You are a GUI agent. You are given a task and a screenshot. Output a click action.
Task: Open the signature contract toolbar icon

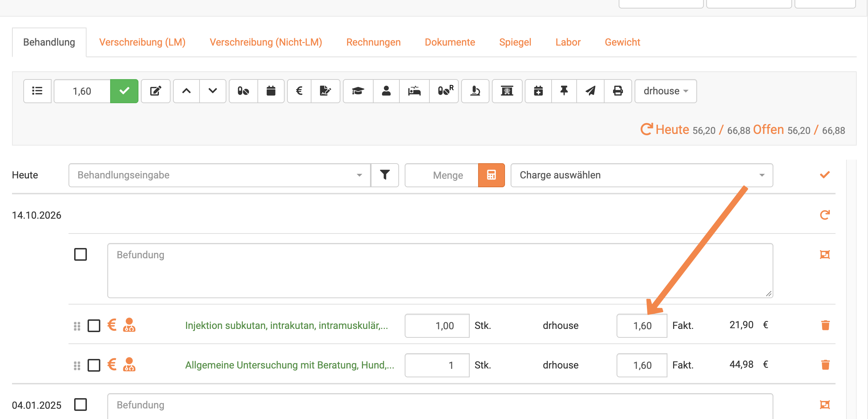[x=325, y=91]
